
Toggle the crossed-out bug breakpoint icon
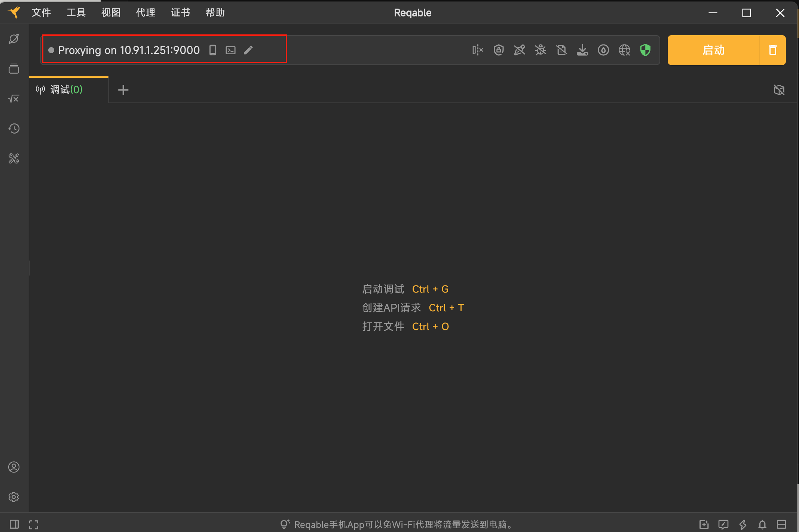[541, 50]
